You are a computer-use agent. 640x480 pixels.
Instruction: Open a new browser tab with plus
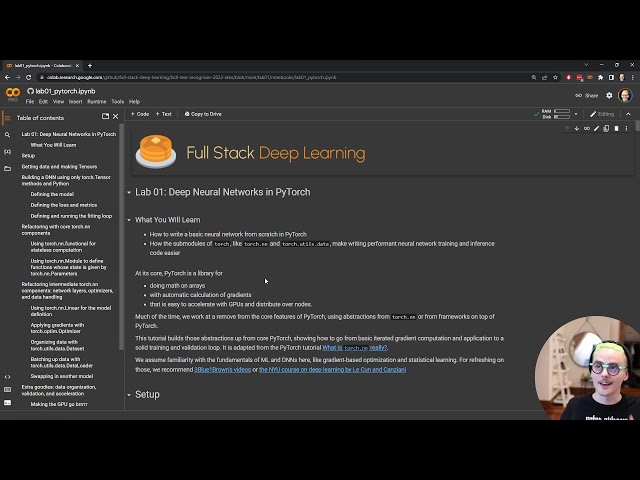click(x=90, y=65)
